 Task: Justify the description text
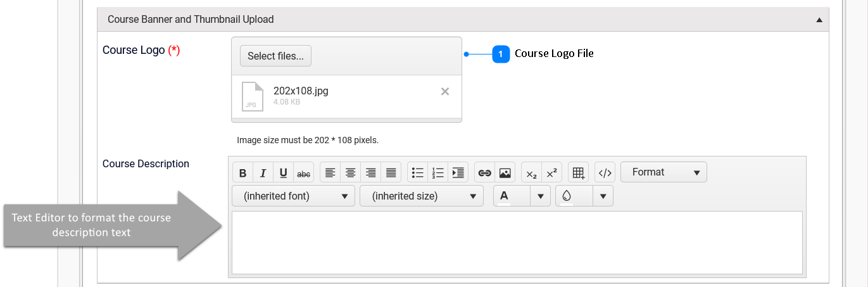pyautogui.click(x=391, y=172)
